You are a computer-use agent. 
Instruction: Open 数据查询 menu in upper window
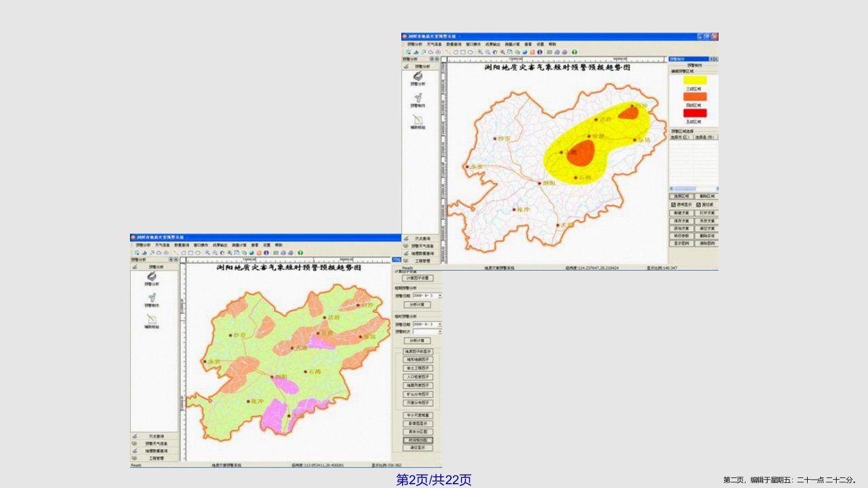[453, 44]
